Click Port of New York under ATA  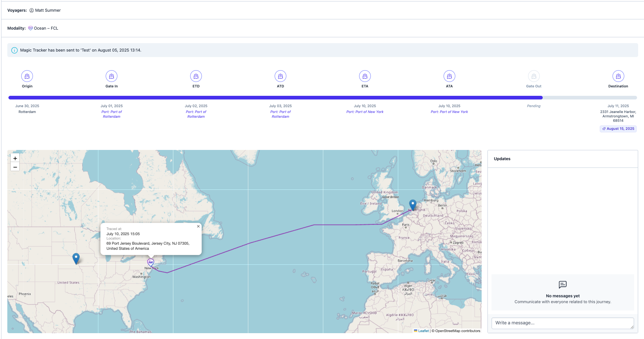pyautogui.click(x=449, y=112)
